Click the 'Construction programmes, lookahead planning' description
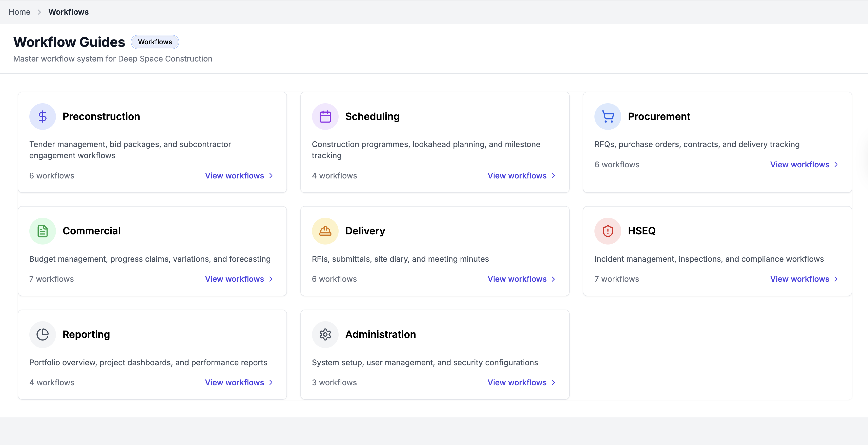The height and width of the screenshot is (445, 868). pyautogui.click(x=426, y=150)
